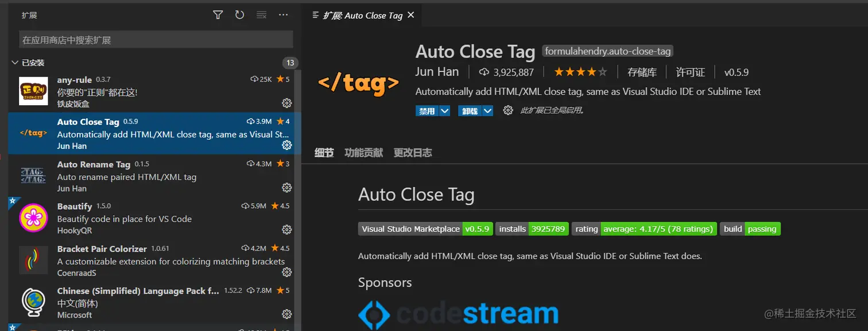
Task: Close the 扩展: Auto Close Tag tab
Action: [x=410, y=15]
